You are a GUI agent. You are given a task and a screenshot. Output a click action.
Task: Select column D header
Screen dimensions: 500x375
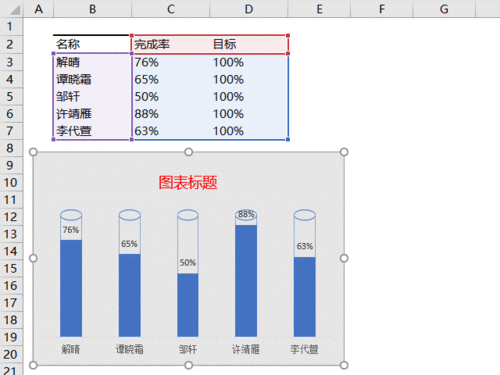[x=249, y=9]
